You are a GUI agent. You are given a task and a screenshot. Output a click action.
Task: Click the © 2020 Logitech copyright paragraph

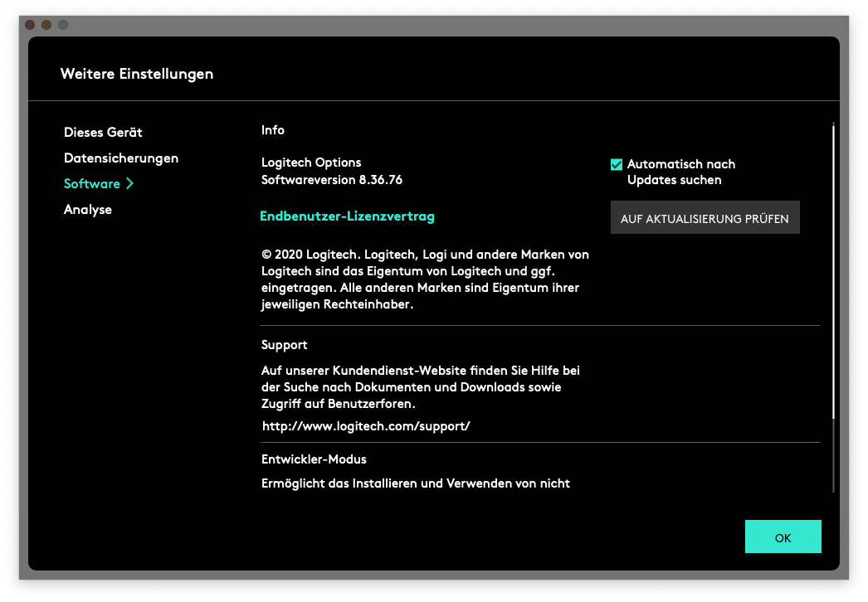[x=425, y=279]
